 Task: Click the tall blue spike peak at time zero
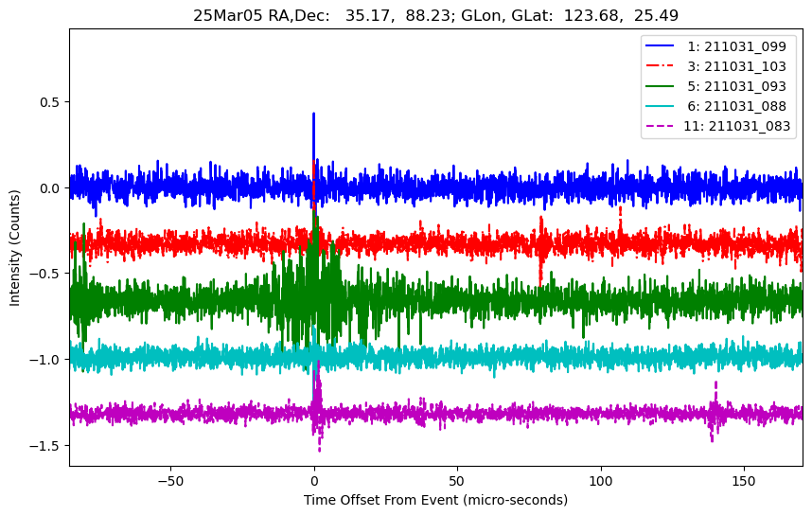313,115
